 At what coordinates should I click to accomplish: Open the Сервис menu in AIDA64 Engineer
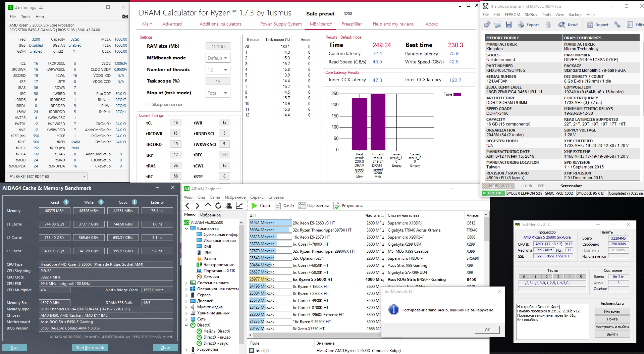tap(257, 197)
